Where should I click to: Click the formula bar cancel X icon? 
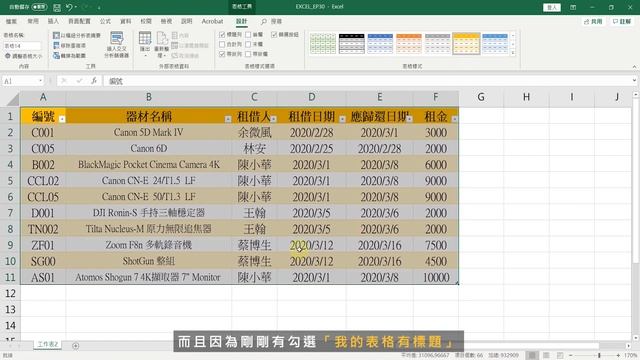(64, 81)
